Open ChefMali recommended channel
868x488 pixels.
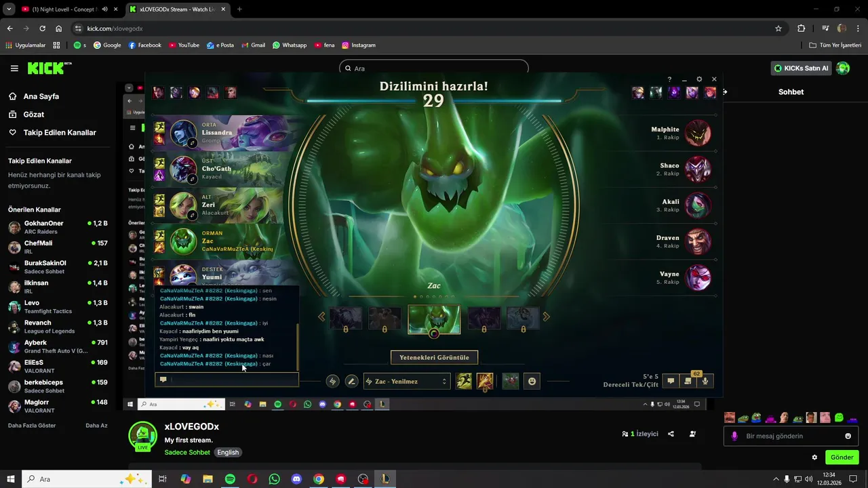(x=58, y=247)
